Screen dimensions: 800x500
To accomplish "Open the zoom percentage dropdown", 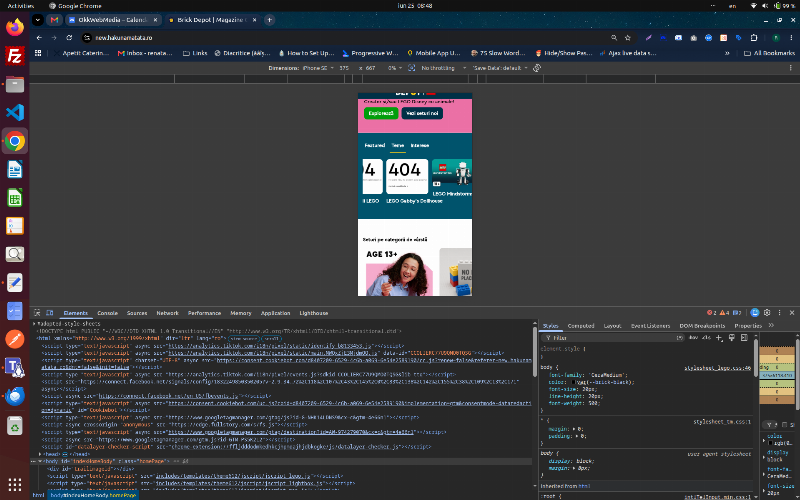I will point(394,68).
